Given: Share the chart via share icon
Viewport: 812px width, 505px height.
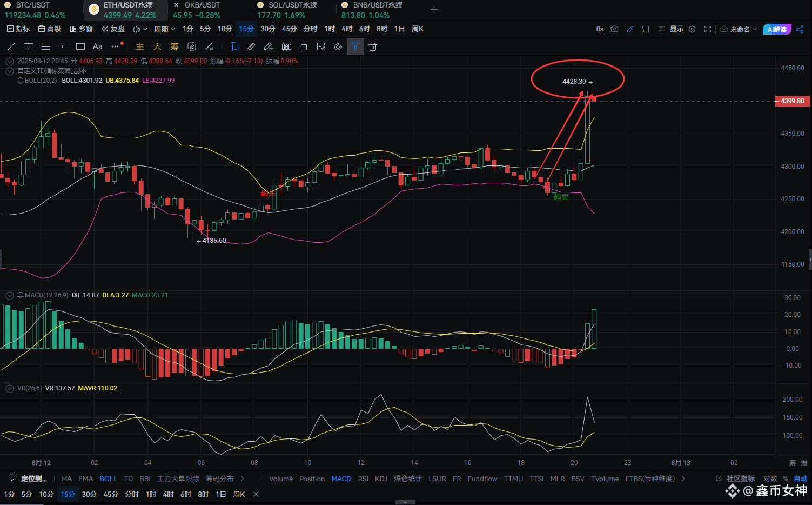Looking at the screenshot, I should coord(800,29).
